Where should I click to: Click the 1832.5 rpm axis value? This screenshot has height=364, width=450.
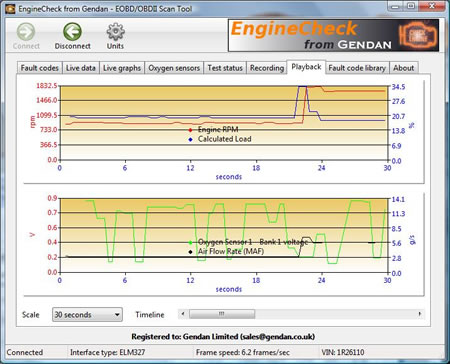[x=47, y=86]
